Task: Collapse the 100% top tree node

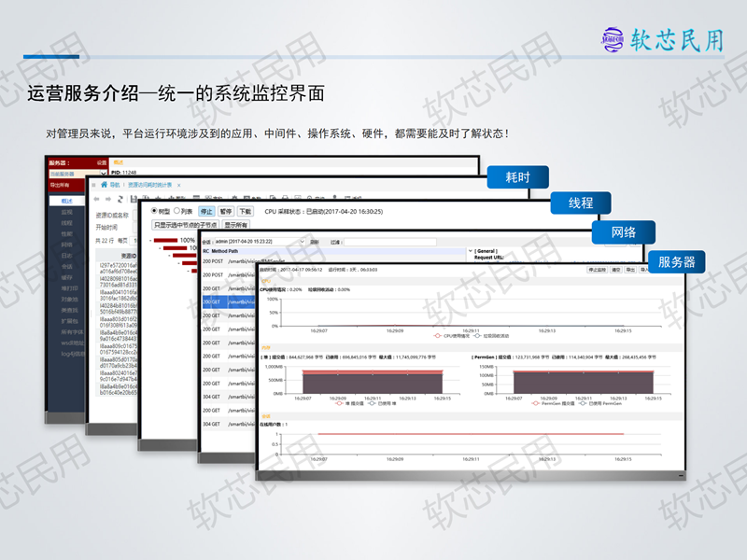Action: coord(150,241)
